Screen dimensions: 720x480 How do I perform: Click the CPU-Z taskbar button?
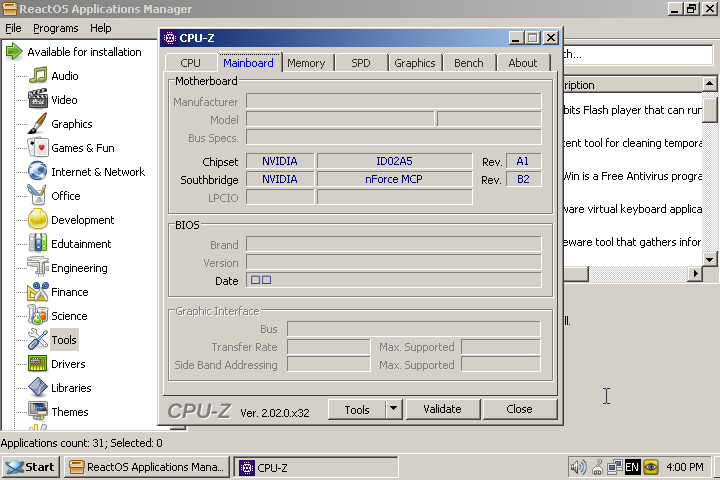[316, 468]
